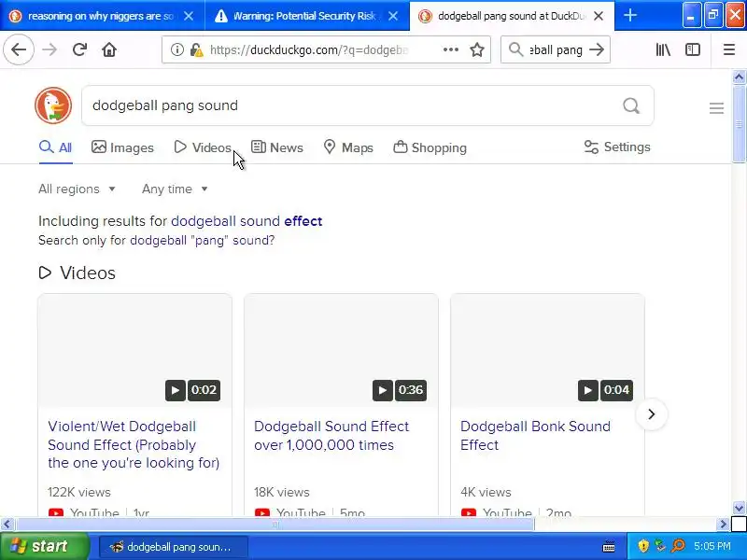
Task: Select the dodgeball pang sound browser tab
Action: (x=505, y=16)
